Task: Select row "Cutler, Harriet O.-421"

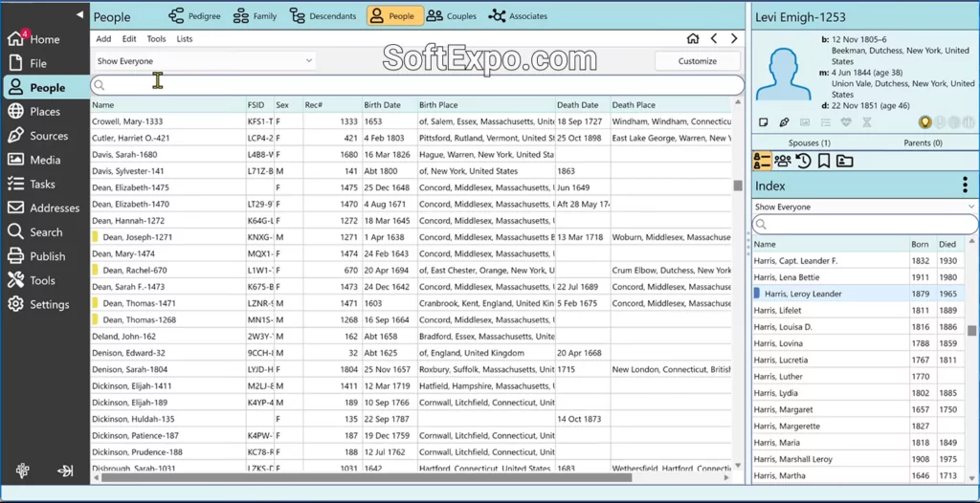Action: (x=412, y=138)
